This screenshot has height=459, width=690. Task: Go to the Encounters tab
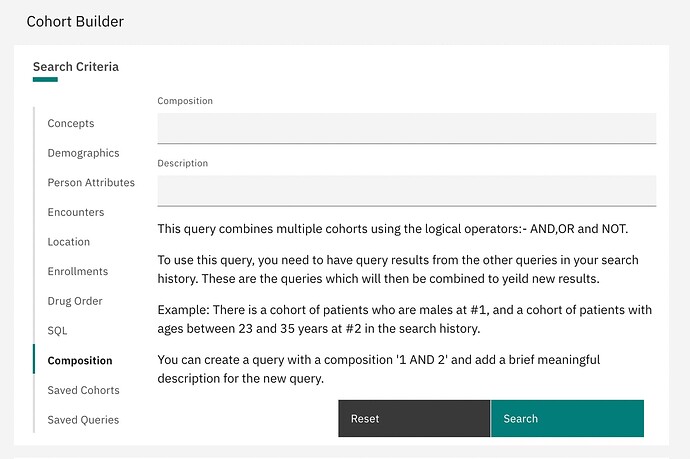(x=76, y=212)
